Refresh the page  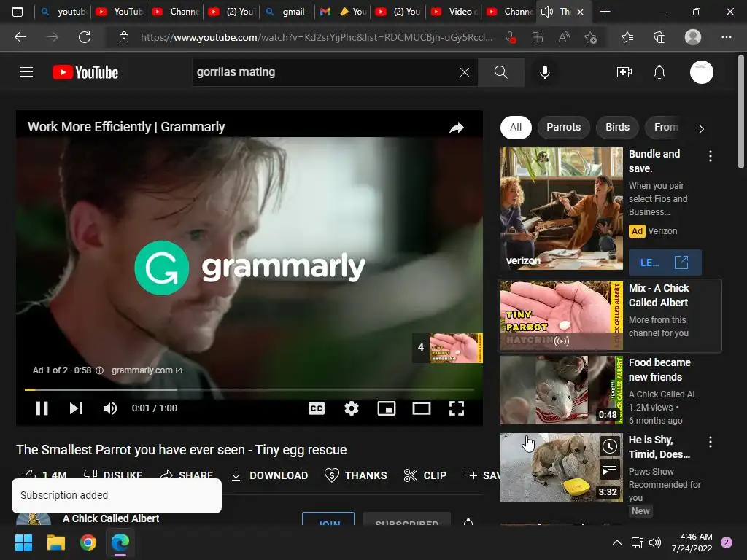(x=85, y=37)
